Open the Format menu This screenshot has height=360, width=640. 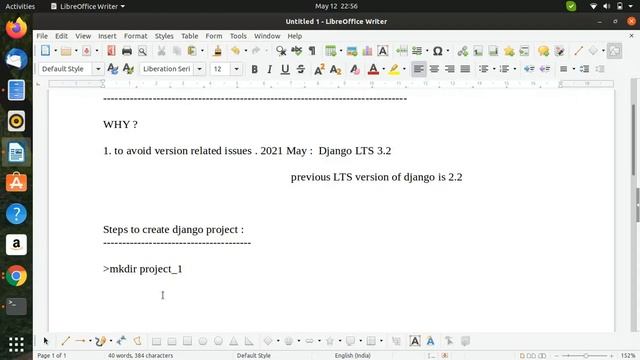136,36
